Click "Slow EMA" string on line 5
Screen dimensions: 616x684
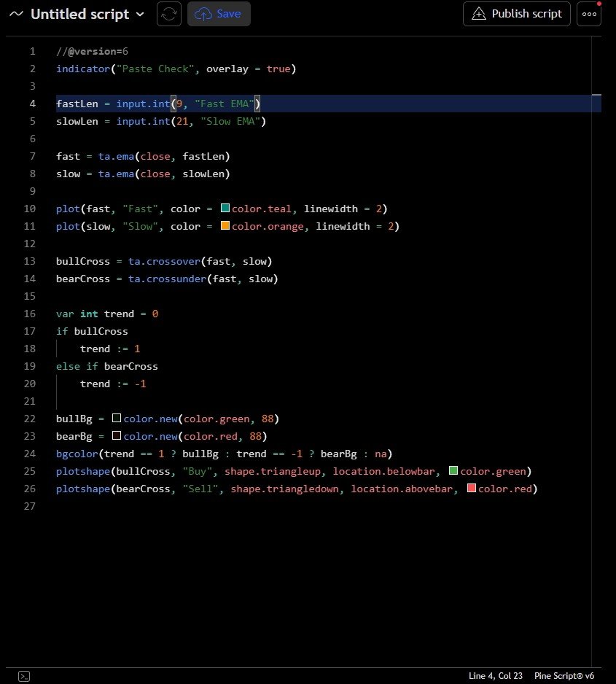(230, 121)
